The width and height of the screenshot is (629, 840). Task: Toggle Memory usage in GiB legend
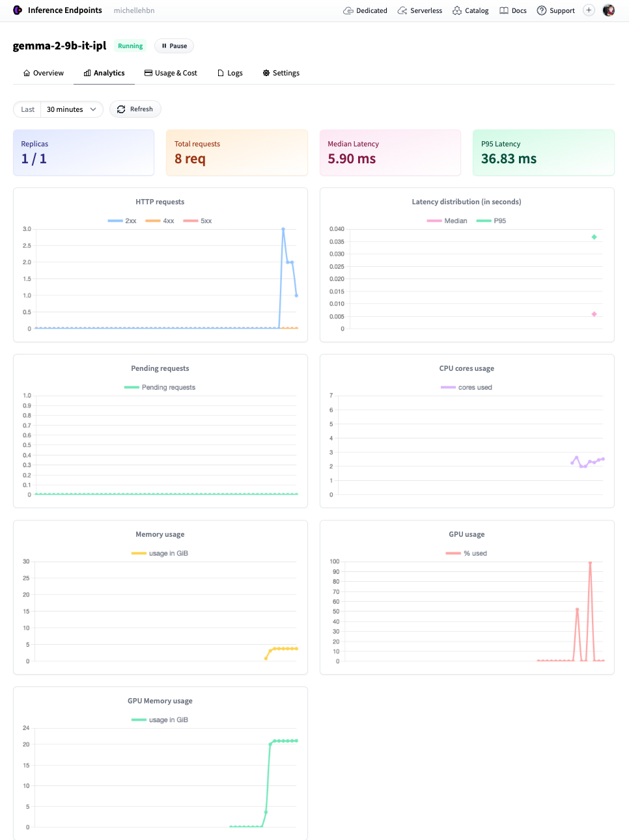tap(160, 554)
